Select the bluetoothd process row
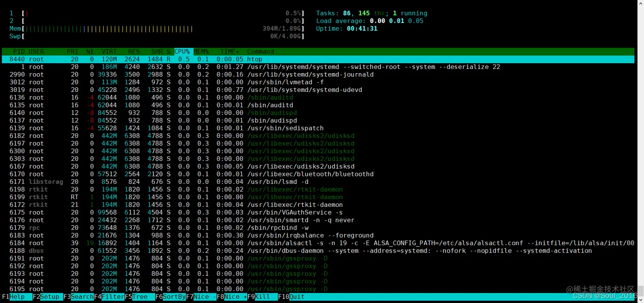 click(x=318, y=174)
